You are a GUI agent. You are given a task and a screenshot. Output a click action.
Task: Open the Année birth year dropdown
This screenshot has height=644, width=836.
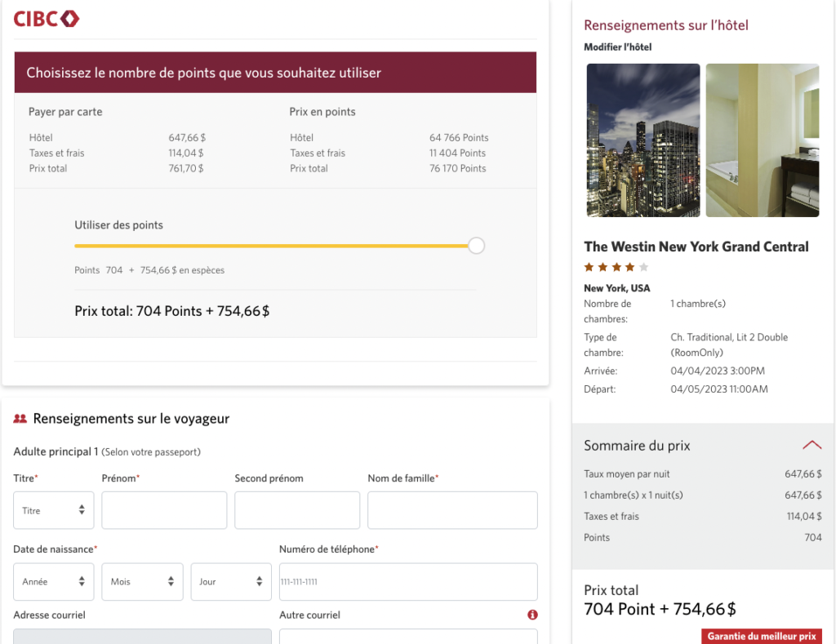pos(54,582)
